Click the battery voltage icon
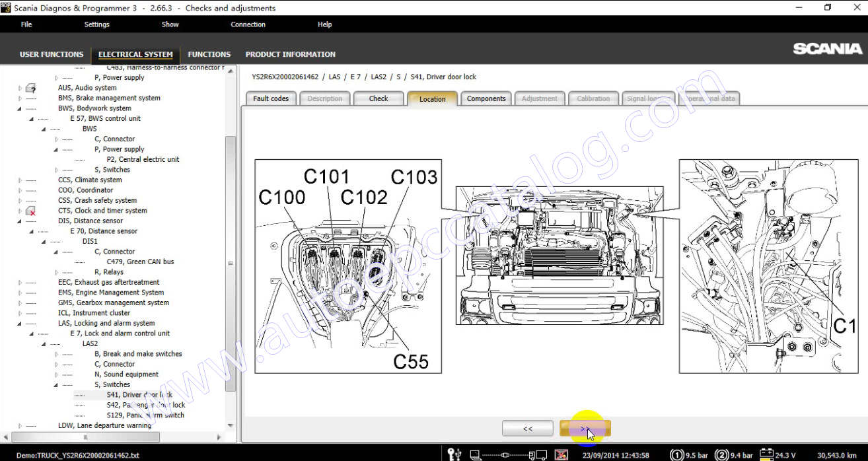This screenshot has width=868, height=461. (766, 454)
